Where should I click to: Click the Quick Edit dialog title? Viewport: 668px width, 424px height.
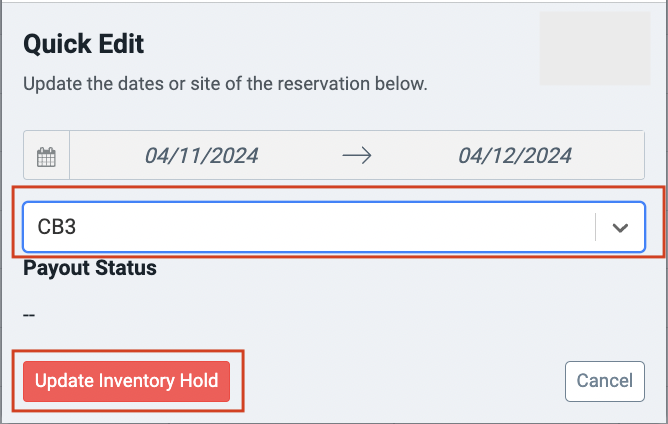[x=84, y=44]
